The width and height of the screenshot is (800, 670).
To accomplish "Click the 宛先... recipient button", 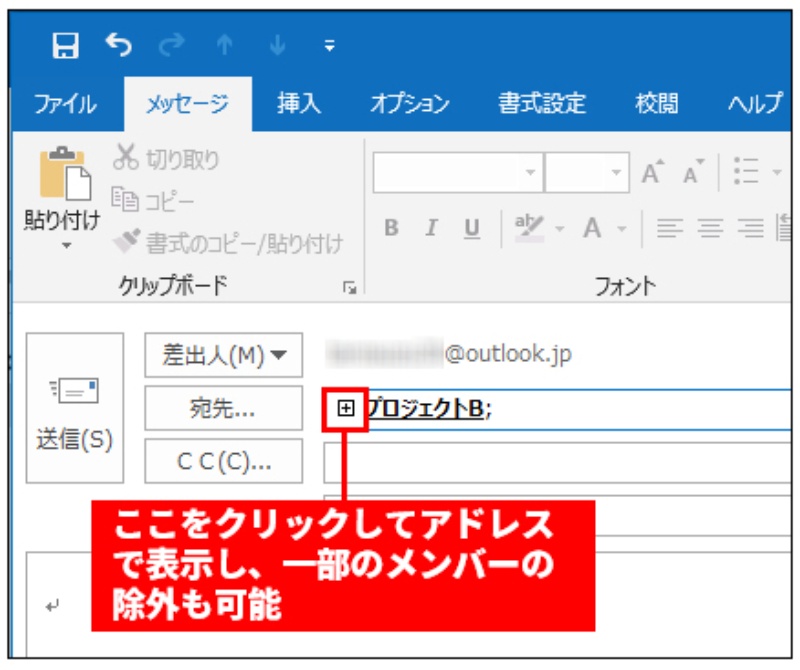I will pos(223,408).
